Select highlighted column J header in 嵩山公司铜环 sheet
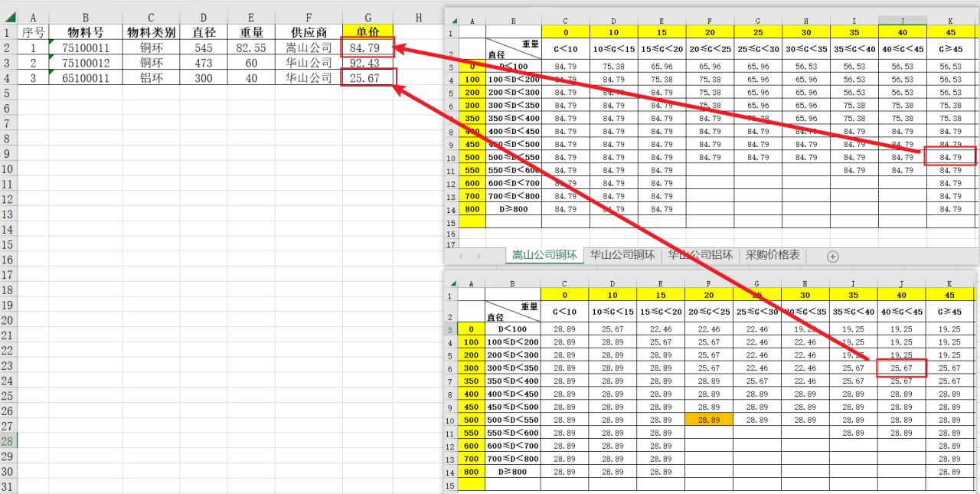 coord(903,21)
